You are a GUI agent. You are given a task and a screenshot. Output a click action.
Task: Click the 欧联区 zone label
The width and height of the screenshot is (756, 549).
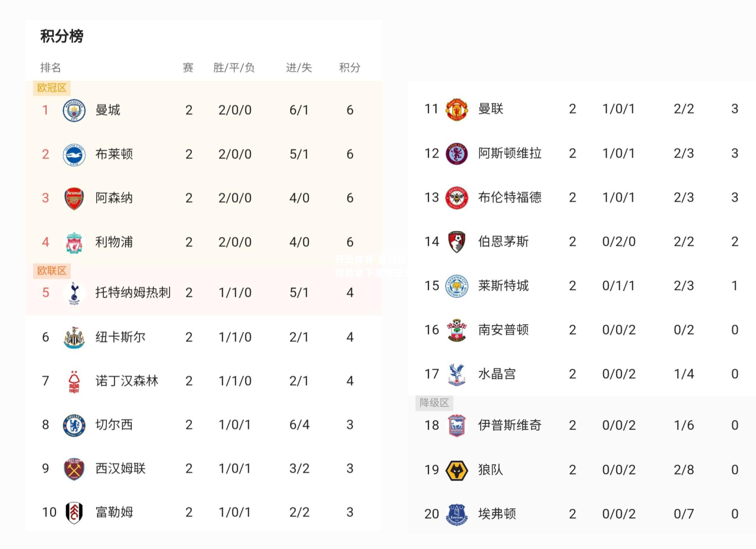52,271
